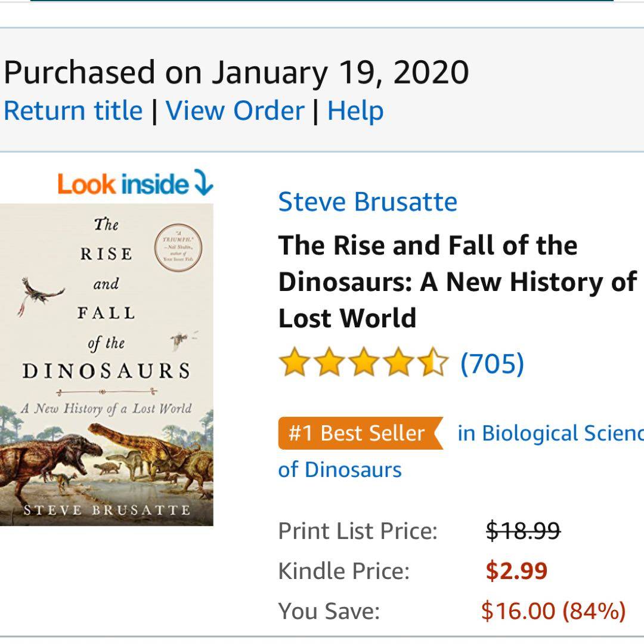Click the "Print List Price:" label

358,531
